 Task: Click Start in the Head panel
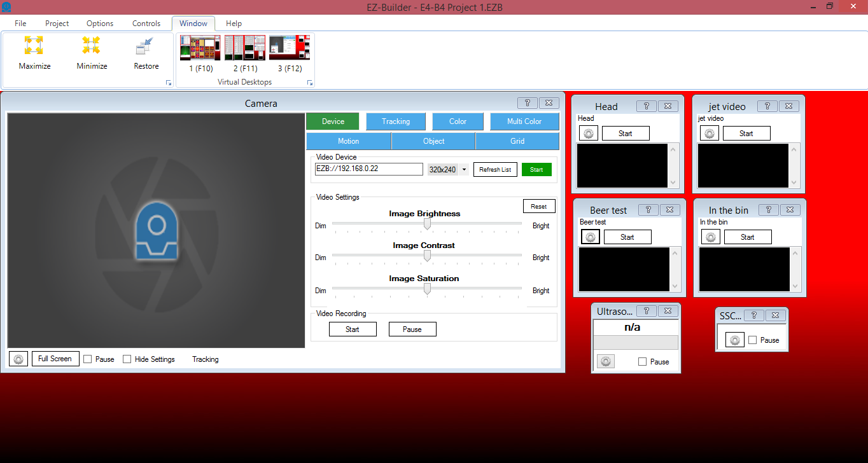tap(626, 134)
